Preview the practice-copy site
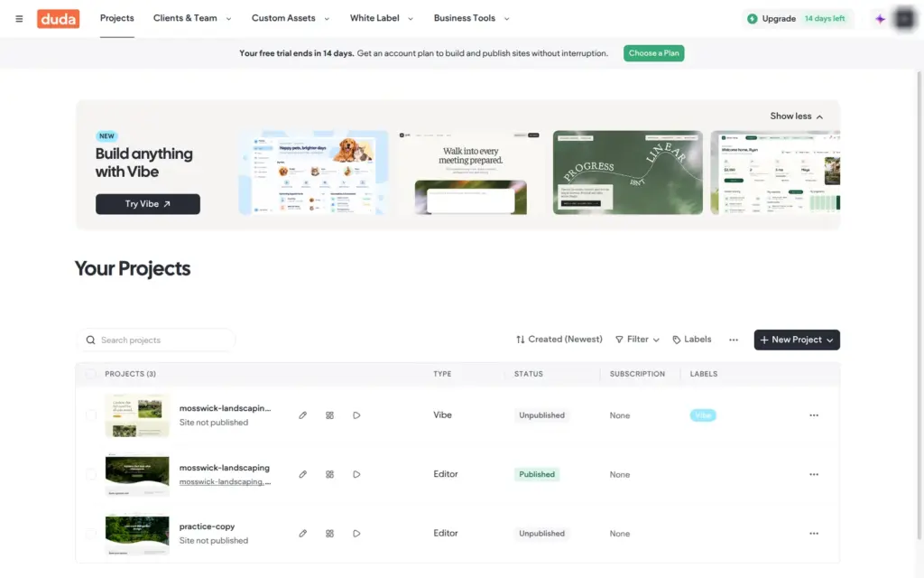Image resolution: width=924 pixels, height=578 pixels. (356, 533)
